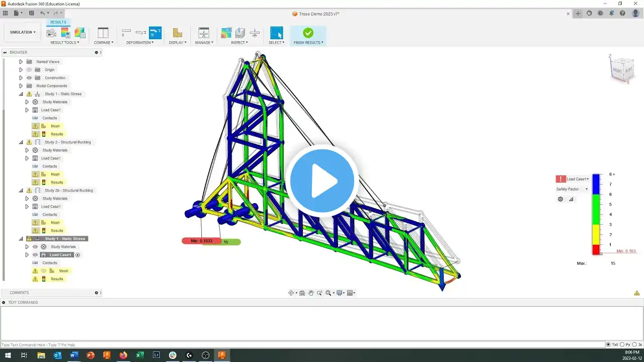
Task: Click the Windows Start button
Action: [8, 355]
